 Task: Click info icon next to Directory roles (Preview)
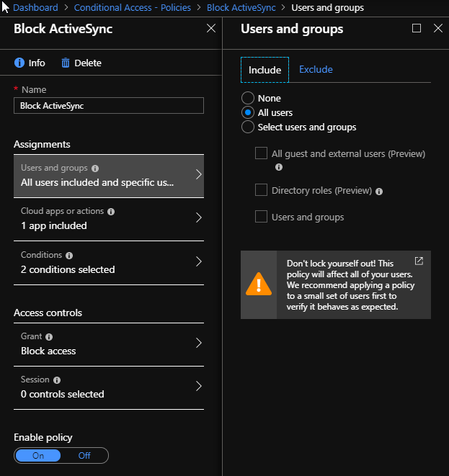click(x=379, y=192)
